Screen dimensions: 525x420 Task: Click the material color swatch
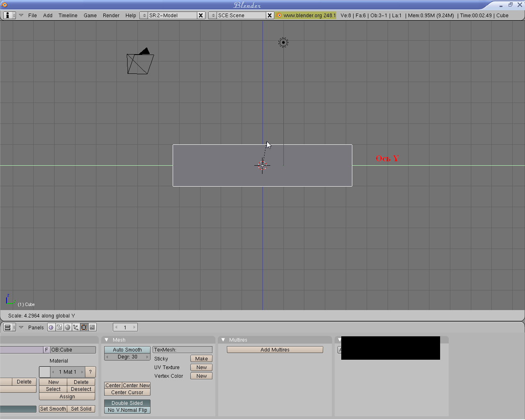click(45, 372)
